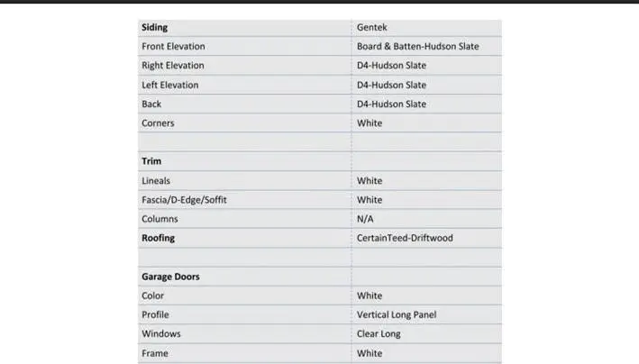639x364 pixels.
Task: Select the Vertical Long Panel value
Action: (397, 314)
